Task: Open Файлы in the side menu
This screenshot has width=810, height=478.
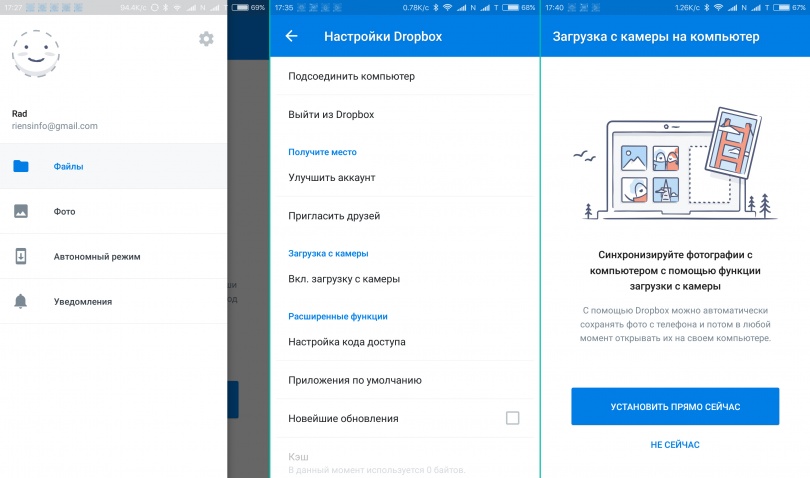Action: point(69,166)
